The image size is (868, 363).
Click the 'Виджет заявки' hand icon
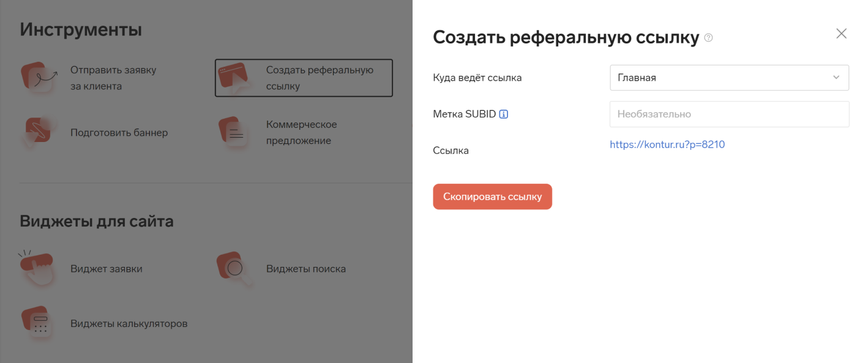point(38,268)
